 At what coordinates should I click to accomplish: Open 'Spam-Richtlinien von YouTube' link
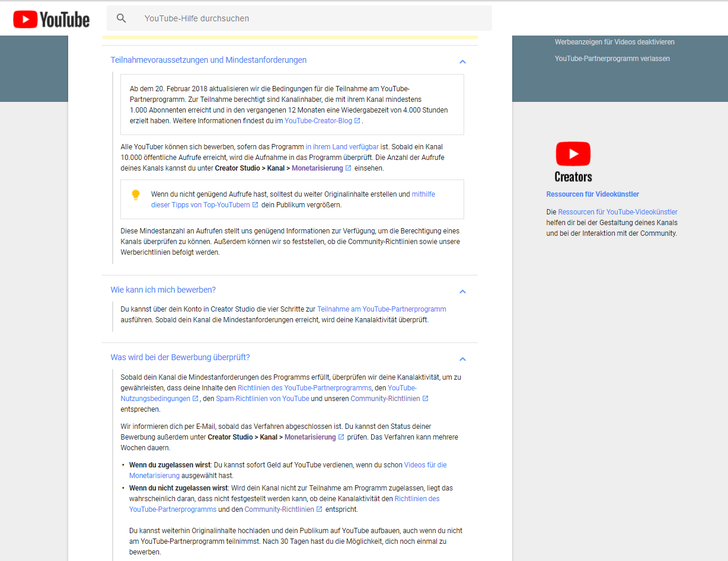[x=262, y=399]
